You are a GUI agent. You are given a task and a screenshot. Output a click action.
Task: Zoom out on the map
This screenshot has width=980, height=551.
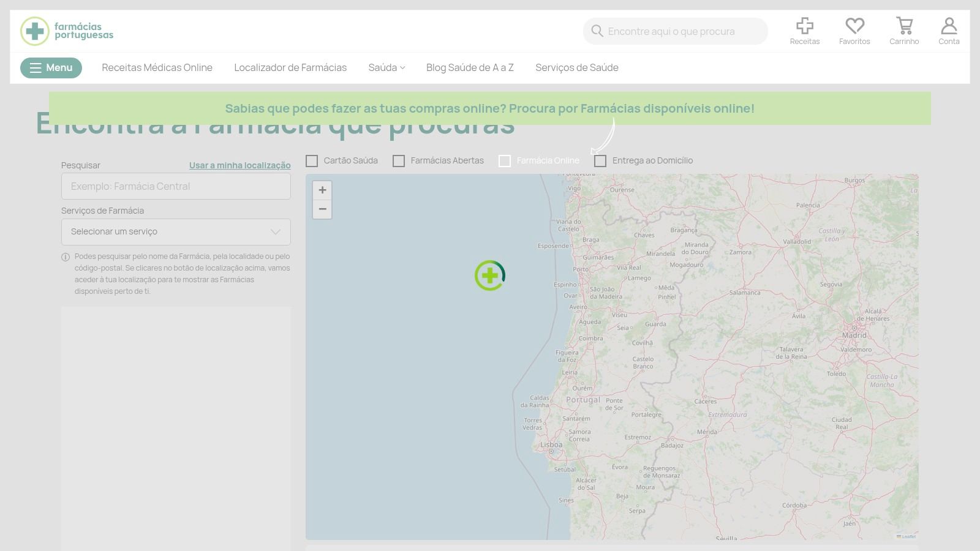[x=322, y=209]
